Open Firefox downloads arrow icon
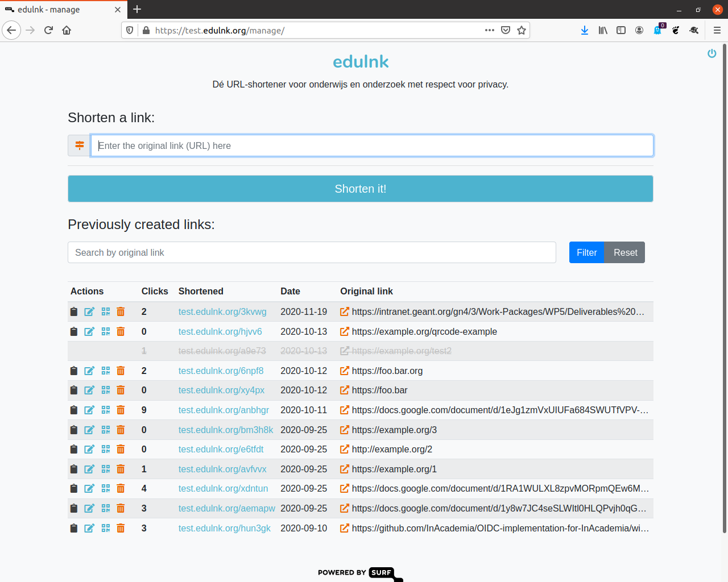 coord(584,30)
